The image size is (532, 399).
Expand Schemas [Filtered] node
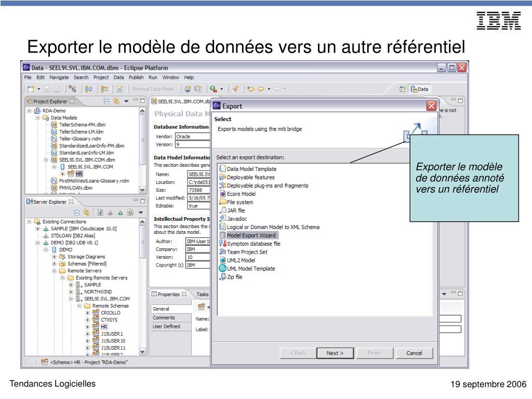tap(54, 263)
